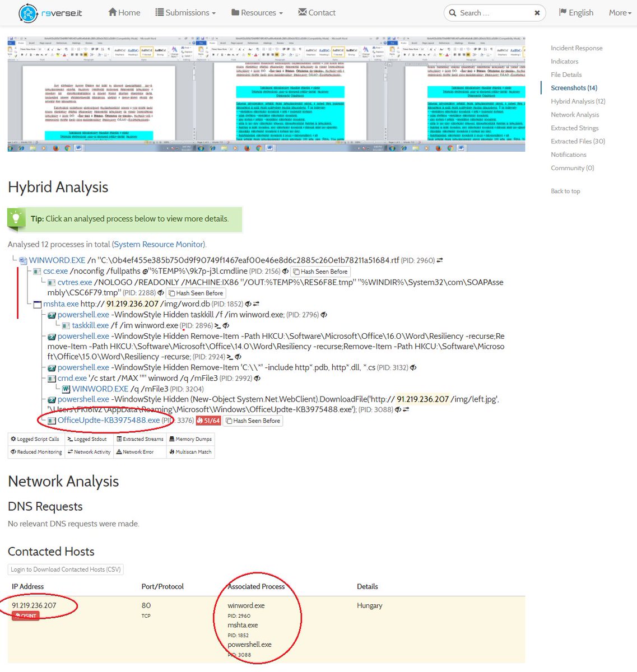The width and height of the screenshot is (637, 672).
Task: Click Hash Seen Before on csc.exe row
Action: (x=320, y=272)
